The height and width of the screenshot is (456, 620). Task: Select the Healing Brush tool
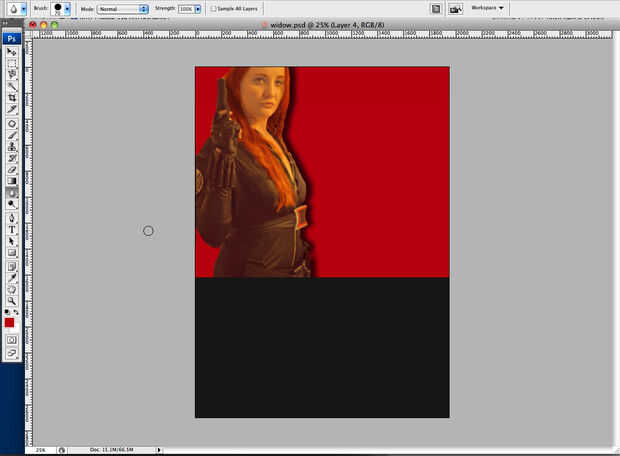11,124
